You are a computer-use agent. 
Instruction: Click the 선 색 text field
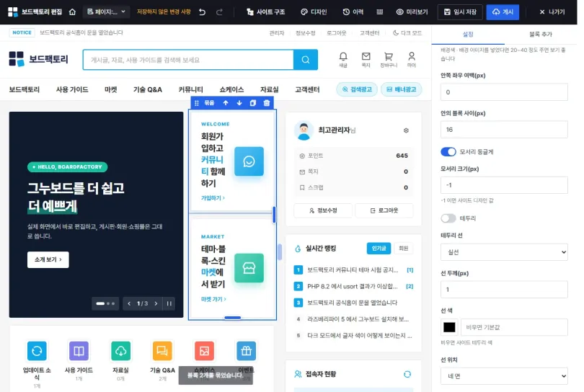(514, 327)
